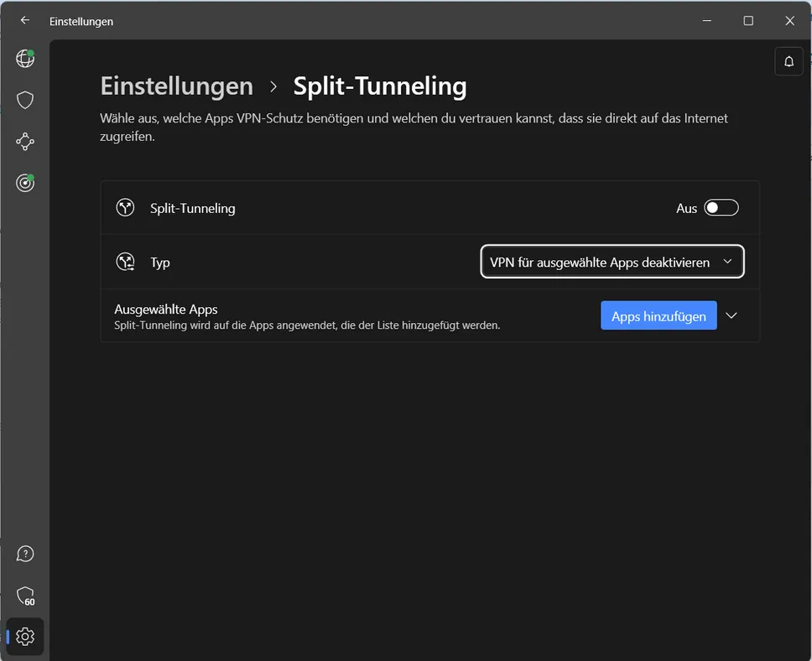
Task: Open the Typ dropdown for VPN apps
Action: click(x=612, y=262)
